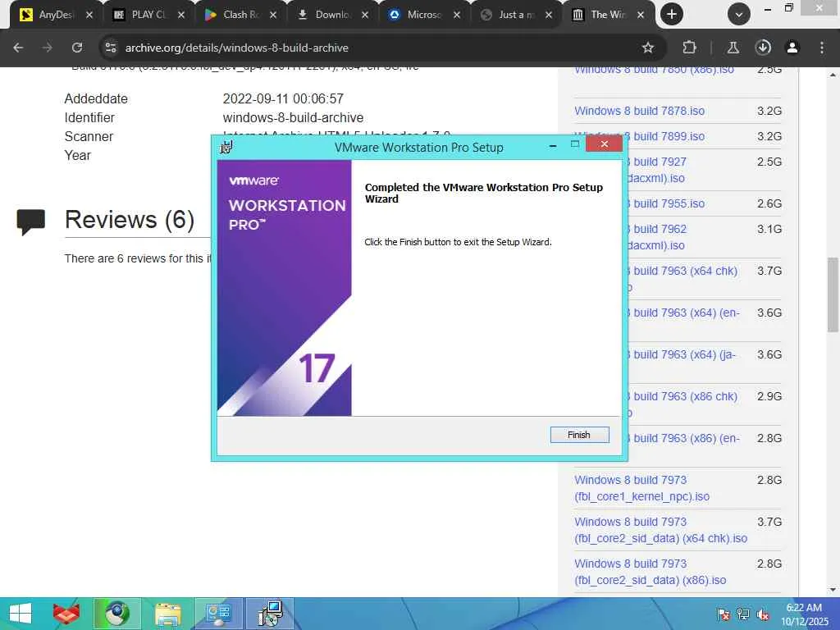Open the browser profile avatar
Screen dimensions: 840x630
coord(792,48)
